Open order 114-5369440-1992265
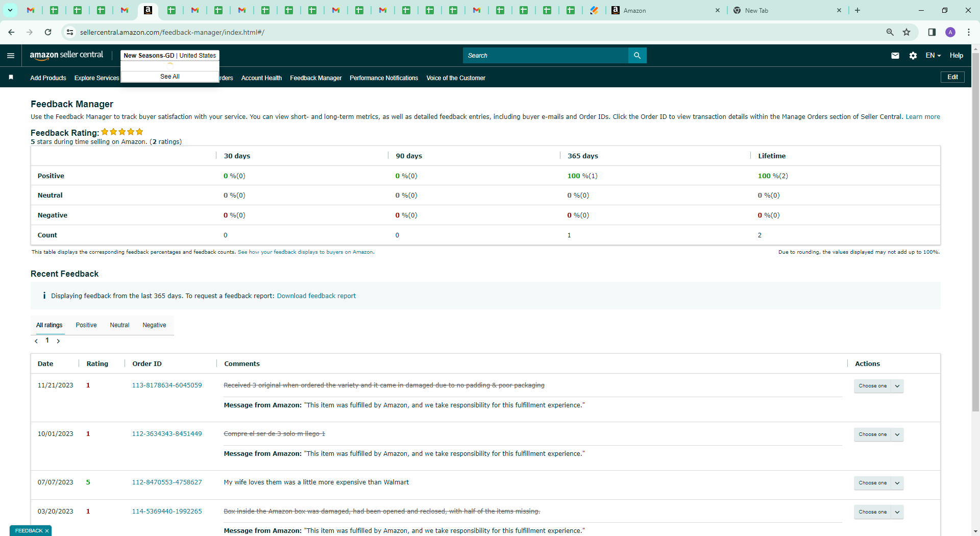This screenshot has height=536, width=980. click(167, 511)
